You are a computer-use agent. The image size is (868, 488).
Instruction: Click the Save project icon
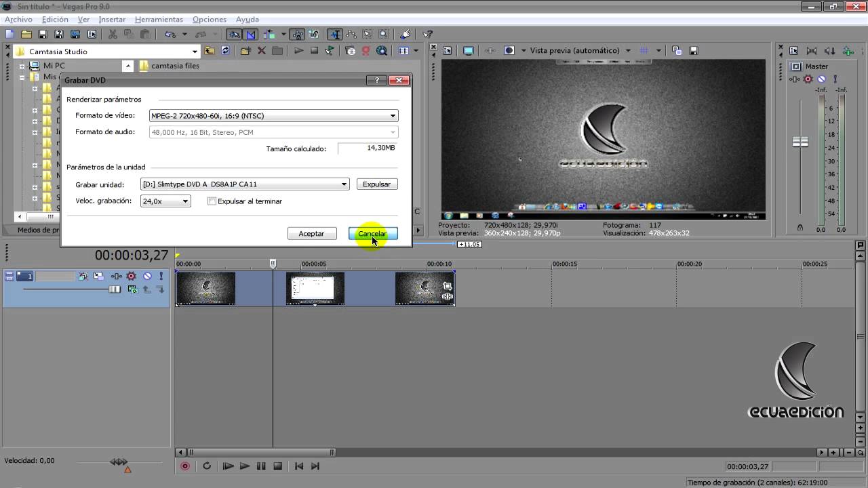click(43, 34)
